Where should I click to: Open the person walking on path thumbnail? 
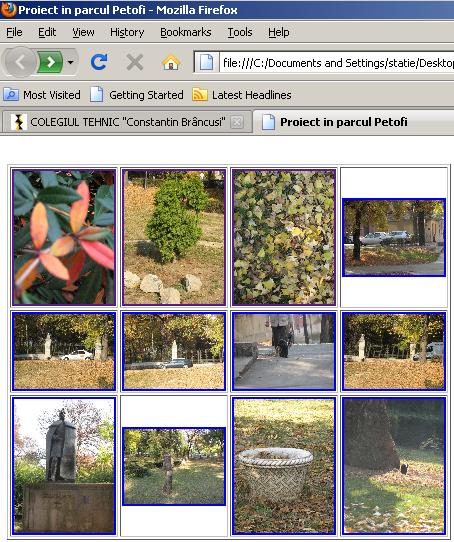tap(284, 351)
